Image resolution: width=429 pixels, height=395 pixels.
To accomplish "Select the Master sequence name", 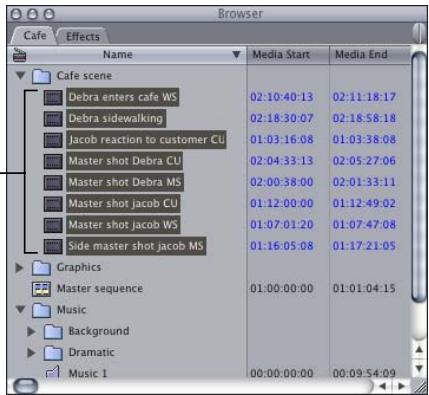I will click(100, 289).
